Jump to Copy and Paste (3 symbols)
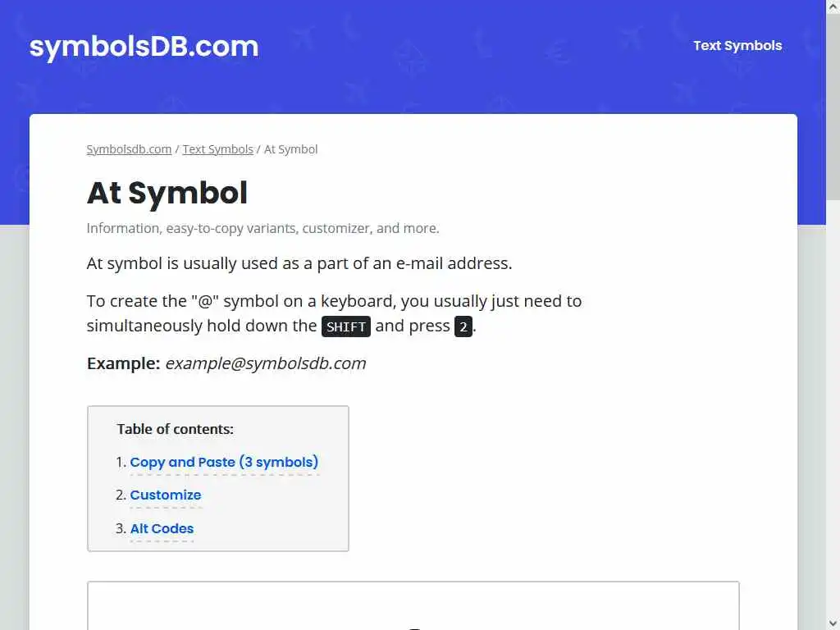This screenshot has width=840, height=630. [x=224, y=463]
